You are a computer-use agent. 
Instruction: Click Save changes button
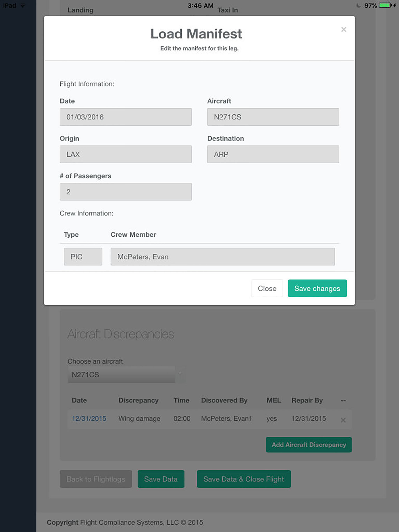pyautogui.click(x=317, y=288)
